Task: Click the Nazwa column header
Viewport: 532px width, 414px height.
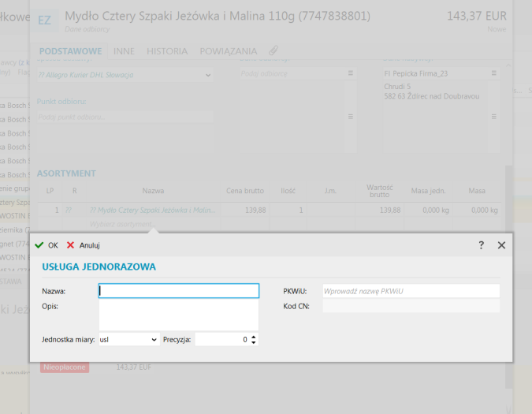Action: point(153,191)
